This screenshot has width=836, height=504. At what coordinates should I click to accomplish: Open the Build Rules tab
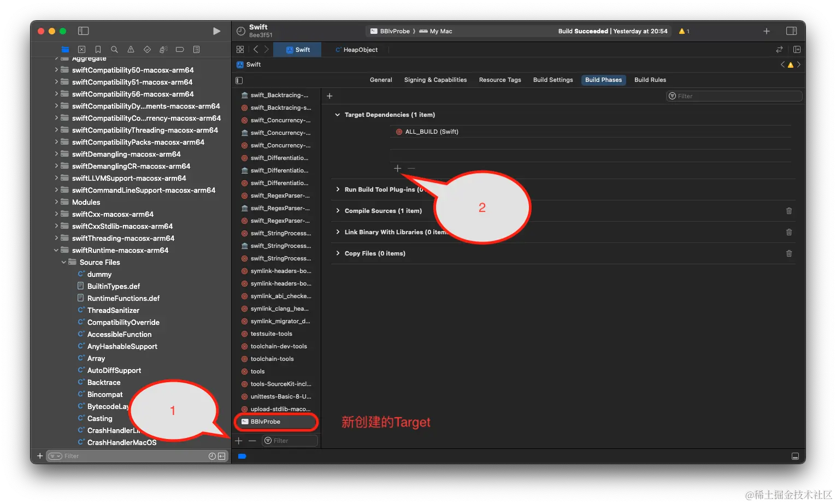point(650,80)
